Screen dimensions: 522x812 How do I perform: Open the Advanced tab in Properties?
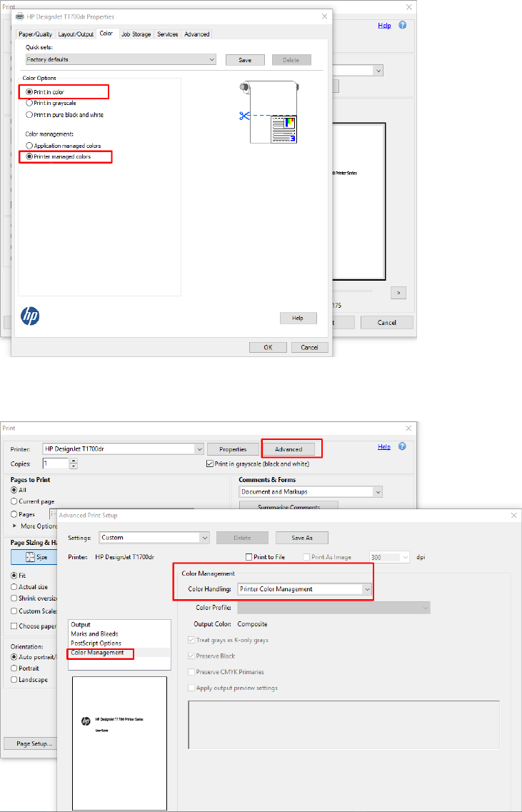pyautogui.click(x=197, y=34)
